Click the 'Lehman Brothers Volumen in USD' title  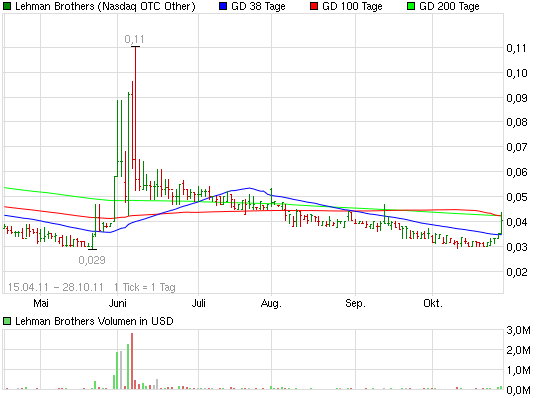coord(94,321)
